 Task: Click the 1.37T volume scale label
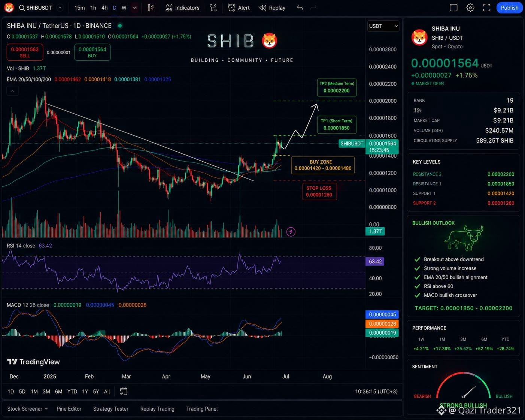(x=375, y=231)
